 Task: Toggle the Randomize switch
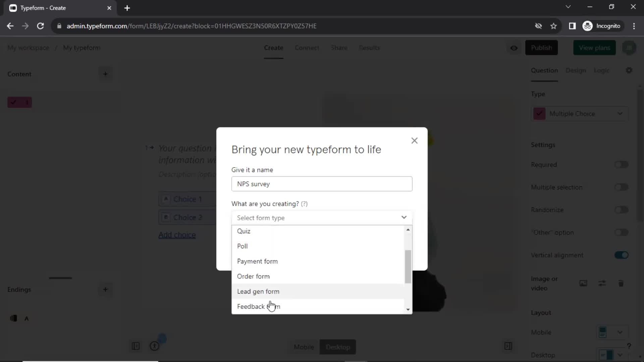[x=621, y=210]
